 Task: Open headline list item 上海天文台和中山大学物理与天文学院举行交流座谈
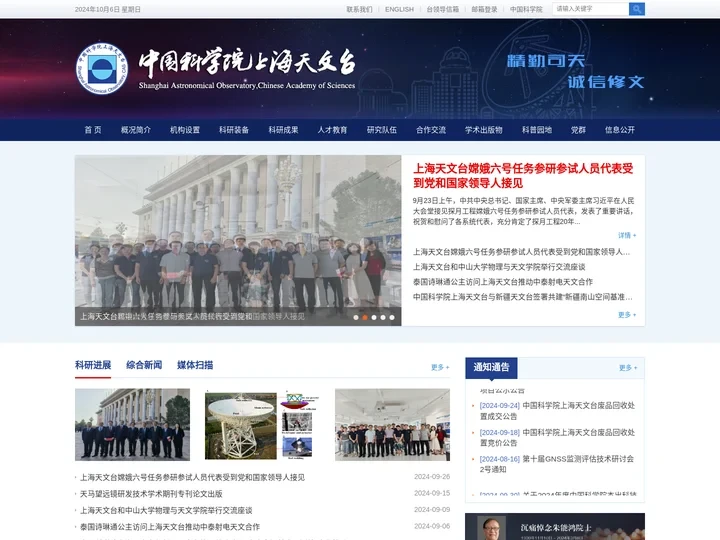click(499, 267)
